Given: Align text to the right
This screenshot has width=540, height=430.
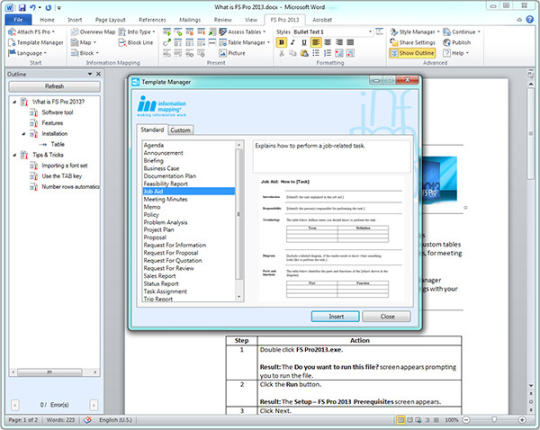Looking at the screenshot, I should pyautogui.click(x=339, y=42).
